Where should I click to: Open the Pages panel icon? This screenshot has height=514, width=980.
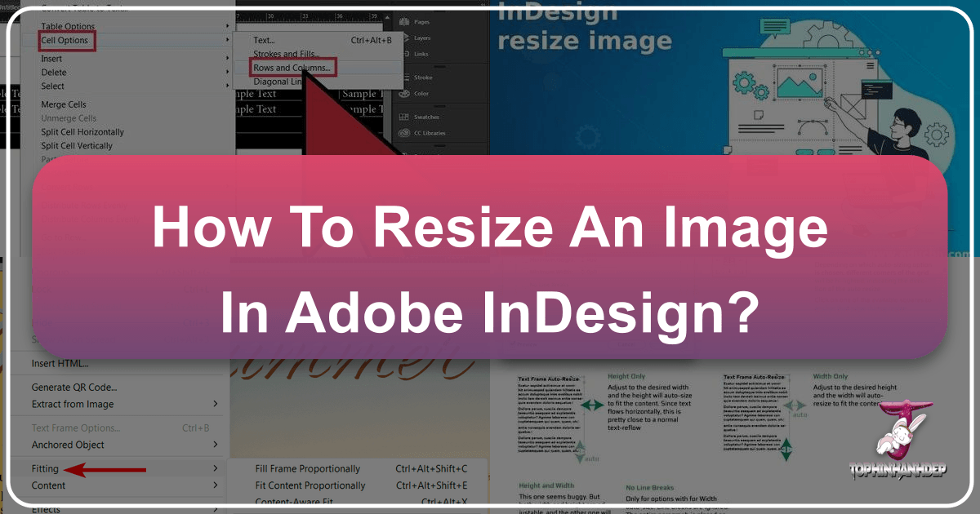click(x=403, y=22)
